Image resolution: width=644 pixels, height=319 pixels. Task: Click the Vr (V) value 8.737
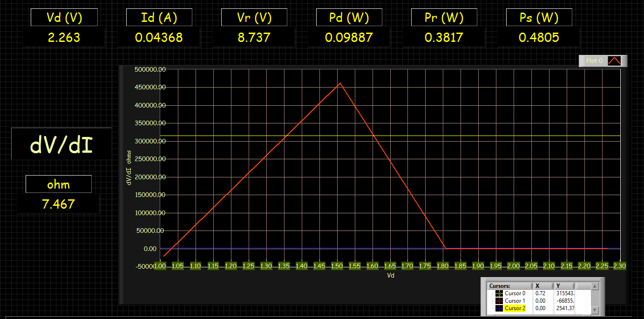point(254,37)
